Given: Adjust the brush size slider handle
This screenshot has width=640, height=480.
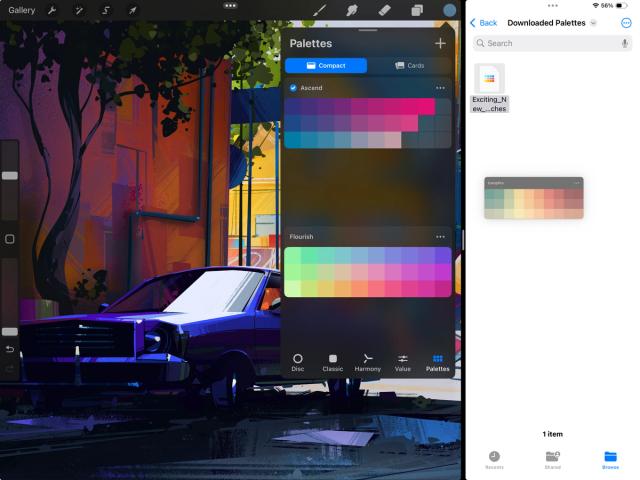Looking at the screenshot, I should 10,176.
